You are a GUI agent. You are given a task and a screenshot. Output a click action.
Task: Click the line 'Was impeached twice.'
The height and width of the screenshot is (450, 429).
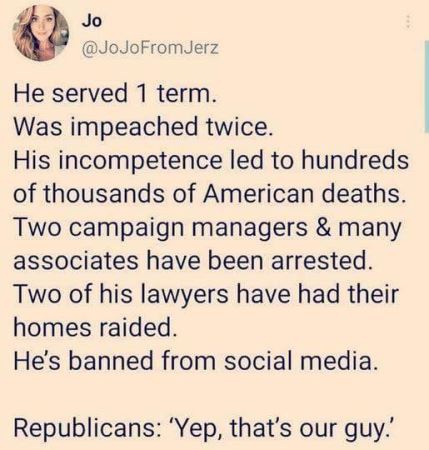click(143, 127)
